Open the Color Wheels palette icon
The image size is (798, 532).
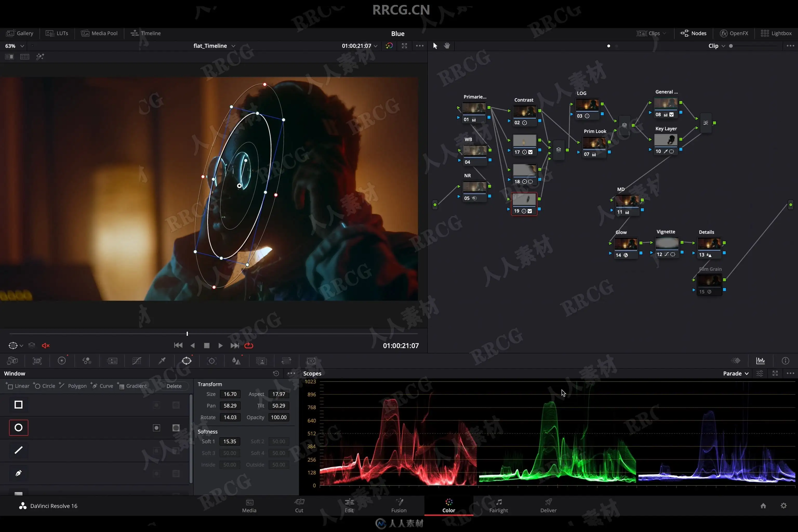(62, 361)
